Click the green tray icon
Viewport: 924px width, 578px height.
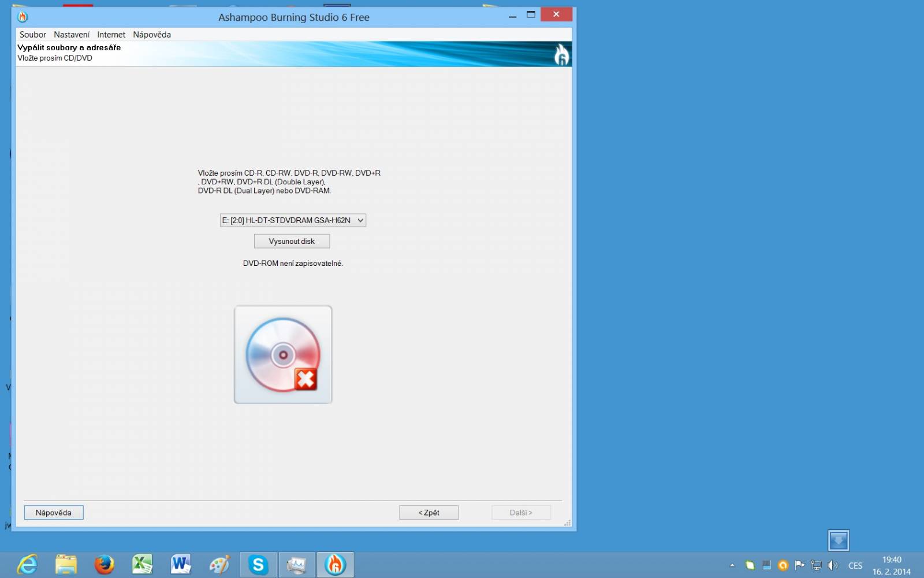tap(750, 565)
